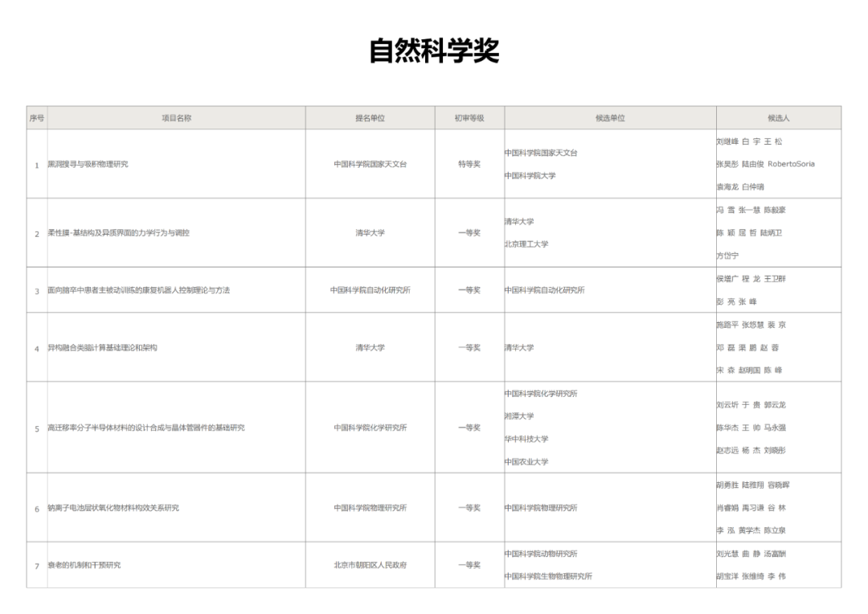Select the 候选单位 column header
Viewport: 868px width, 614px height.
click(610, 118)
